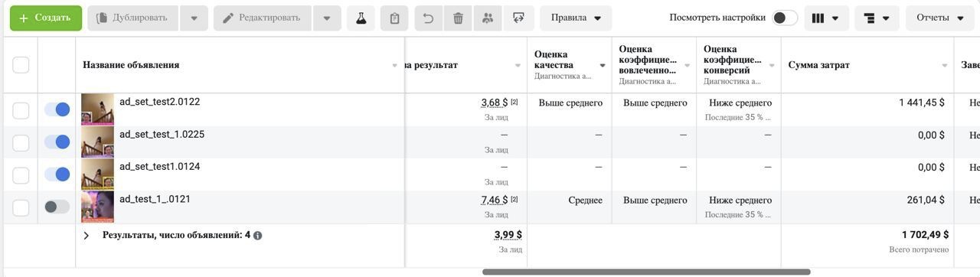This screenshot has width=980, height=277.
Task: Open the dropdown arrow next to Редактировать
Action: [327, 18]
